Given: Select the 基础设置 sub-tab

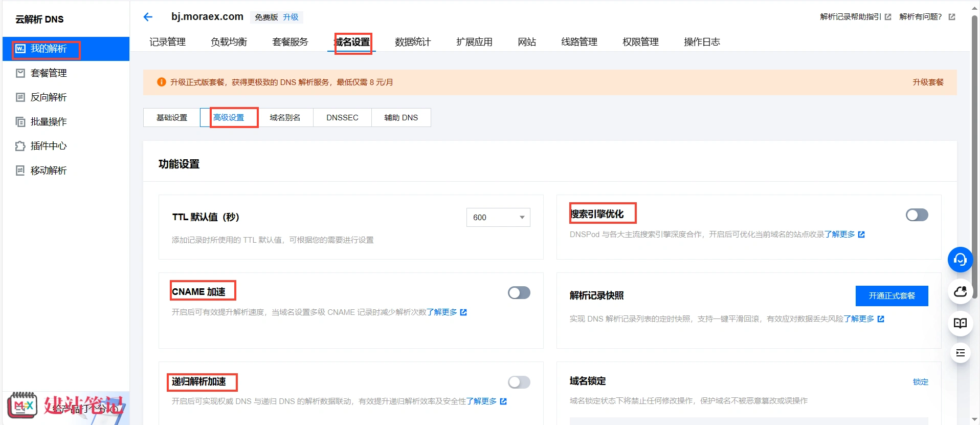Looking at the screenshot, I should coord(172,118).
